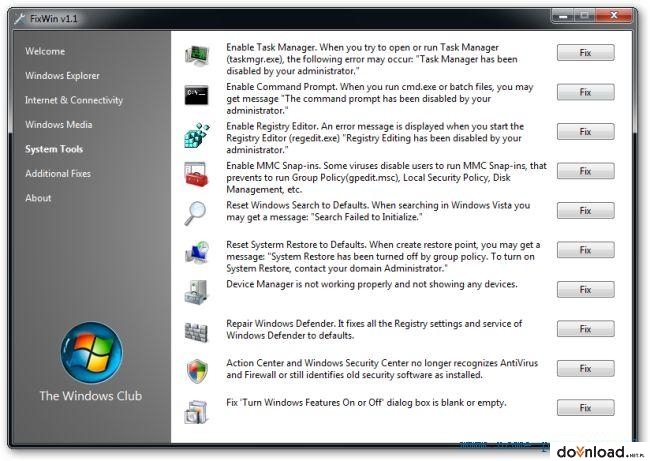The width and height of the screenshot is (650, 461).
Task: Open the Welcome section
Action: (x=45, y=51)
